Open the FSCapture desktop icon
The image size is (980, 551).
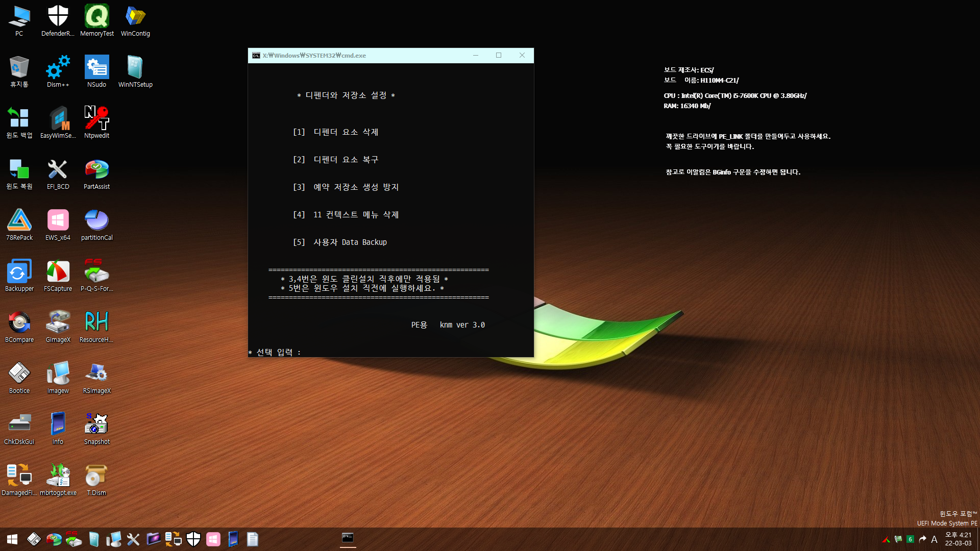[x=58, y=275]
